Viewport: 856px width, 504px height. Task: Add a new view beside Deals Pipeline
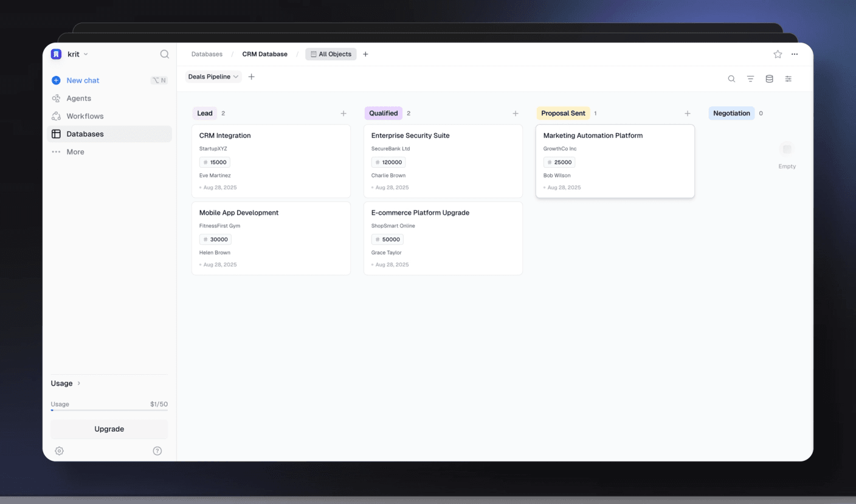tap(252, 77)
